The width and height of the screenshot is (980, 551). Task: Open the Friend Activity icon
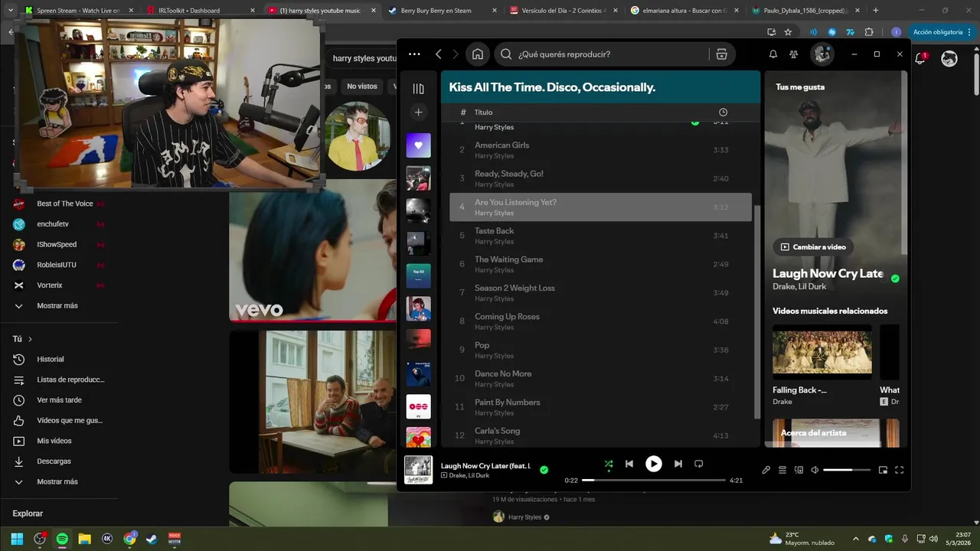(x=794, y=54)
